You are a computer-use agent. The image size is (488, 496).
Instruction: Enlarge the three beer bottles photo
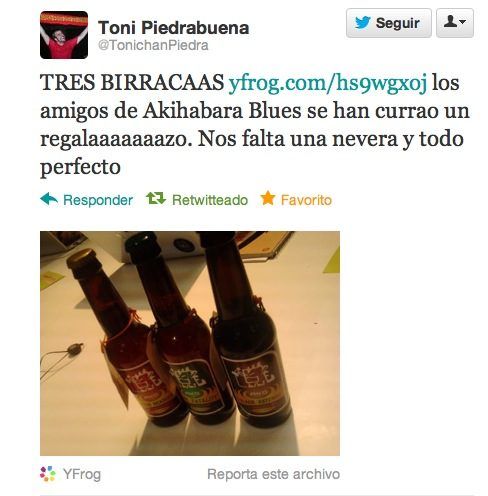[x=190, y=343]
